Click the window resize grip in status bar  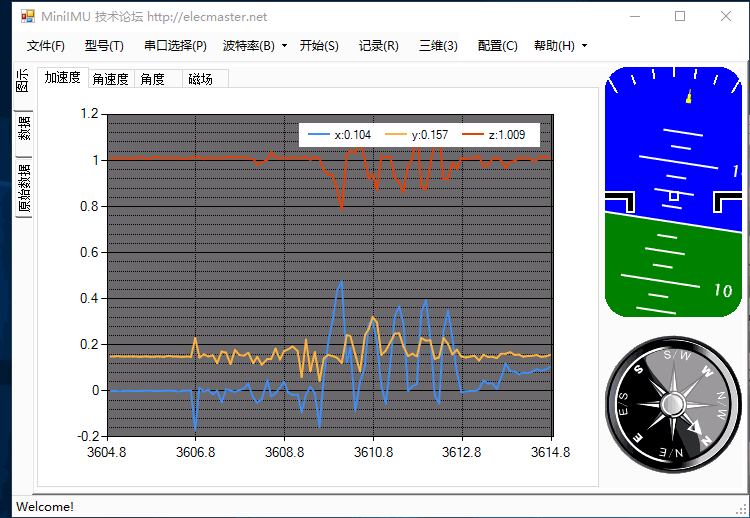tap(742, 509)
